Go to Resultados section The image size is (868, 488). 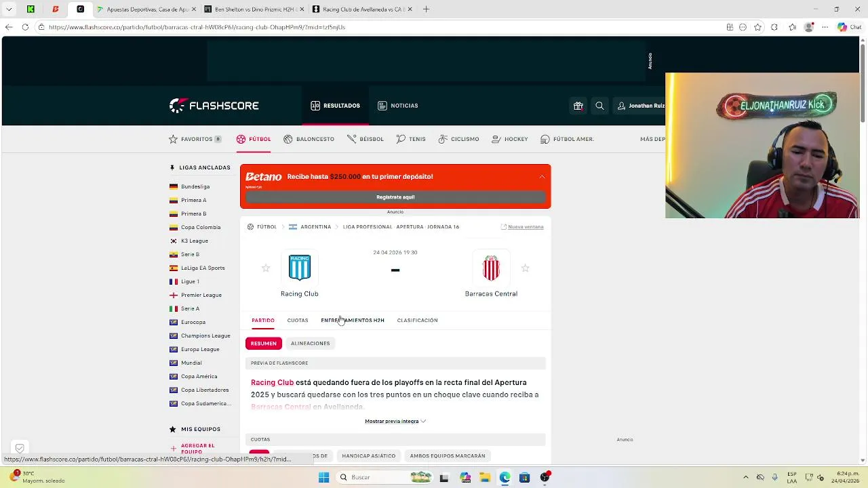coord(335,106)
